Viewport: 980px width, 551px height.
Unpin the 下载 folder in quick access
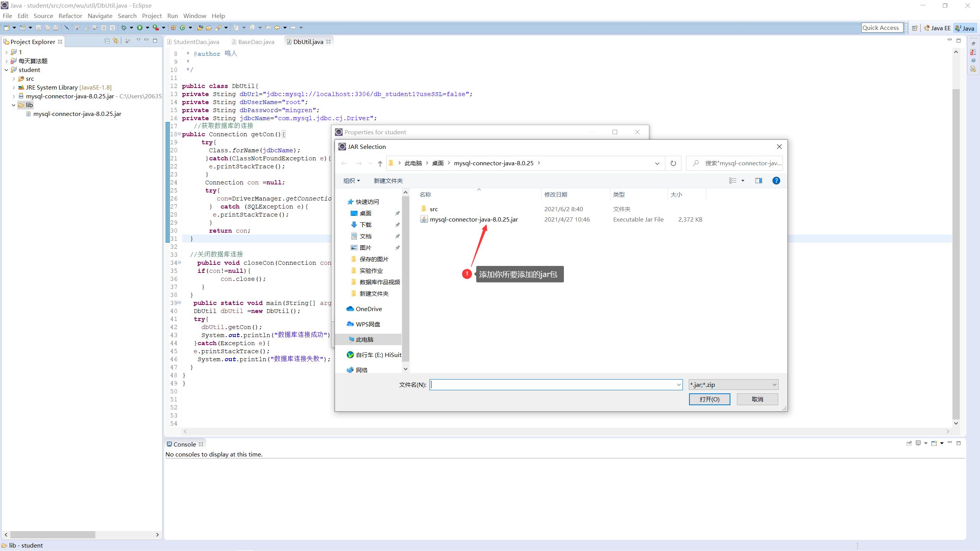click(x=398, y=225)
